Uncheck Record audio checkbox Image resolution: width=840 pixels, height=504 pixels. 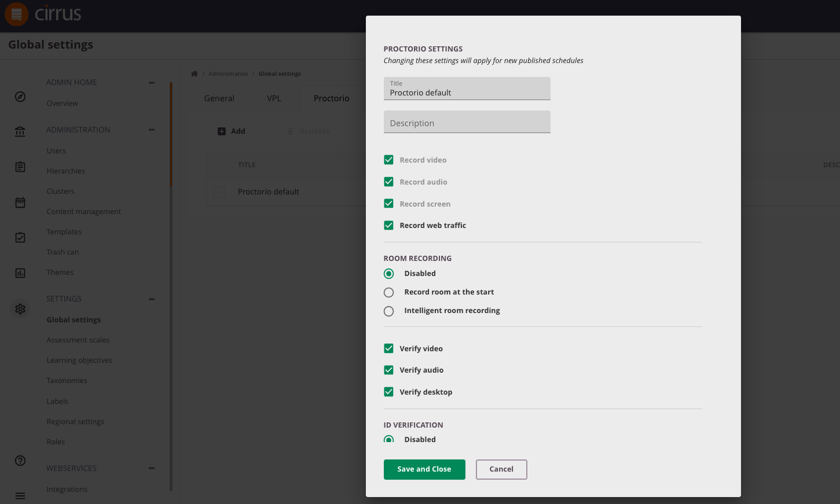pyautogui.click(x=388, y=182)
